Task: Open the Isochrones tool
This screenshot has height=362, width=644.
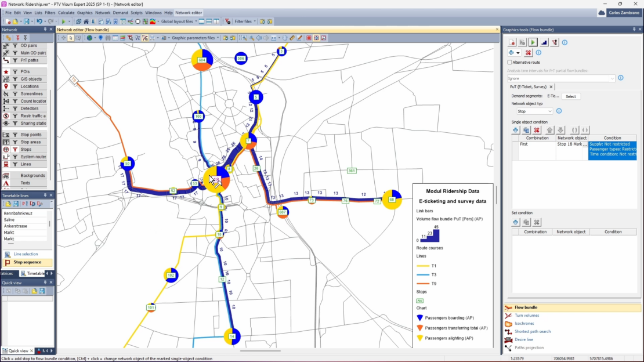Action: pos(524,323)
